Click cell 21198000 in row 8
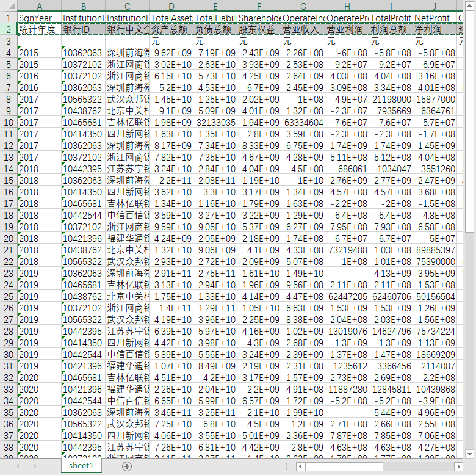 tap(391, 100)
